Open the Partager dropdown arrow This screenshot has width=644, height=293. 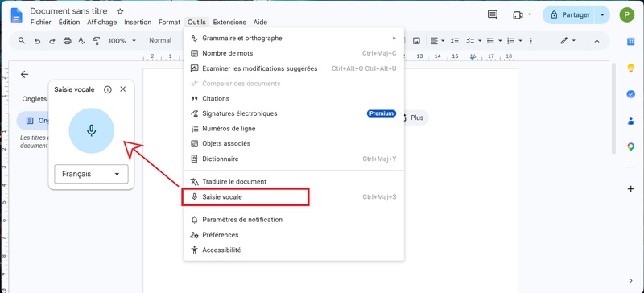602,14
